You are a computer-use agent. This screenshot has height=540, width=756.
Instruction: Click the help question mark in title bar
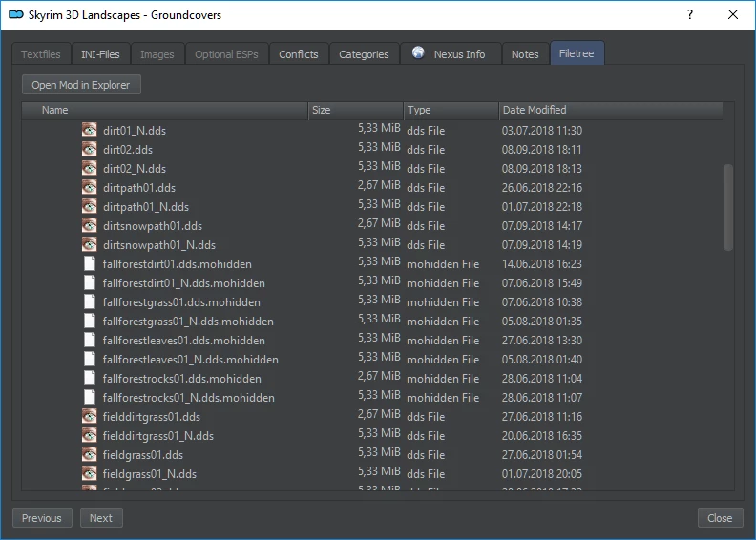click(690, 14)
